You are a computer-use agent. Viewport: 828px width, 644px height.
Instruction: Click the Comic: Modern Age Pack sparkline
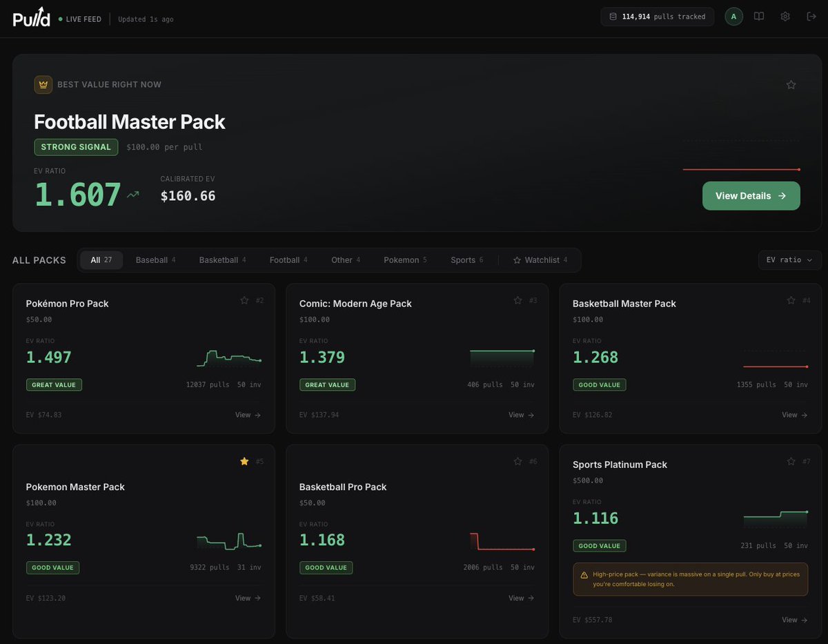[502, 358]
